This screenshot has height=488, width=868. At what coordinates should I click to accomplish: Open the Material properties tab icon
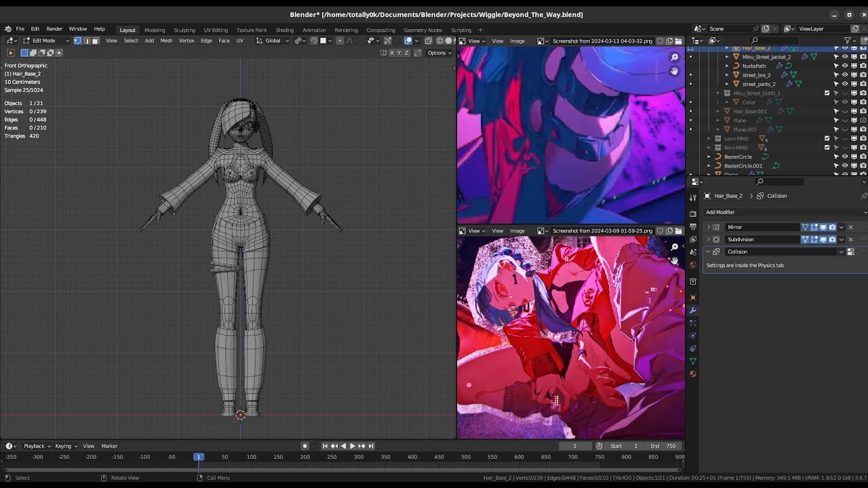(x=693, y=374)
